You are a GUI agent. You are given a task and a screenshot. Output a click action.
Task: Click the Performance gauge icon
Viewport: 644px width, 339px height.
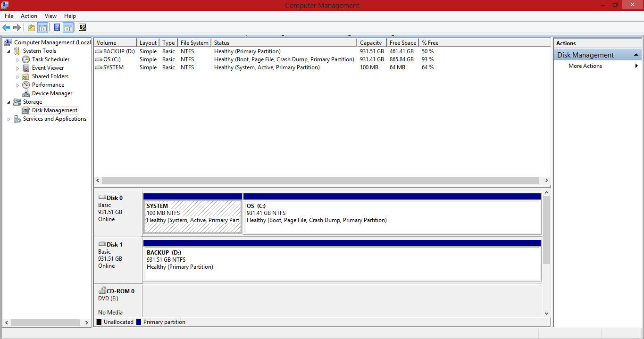(x=26, y=85)
